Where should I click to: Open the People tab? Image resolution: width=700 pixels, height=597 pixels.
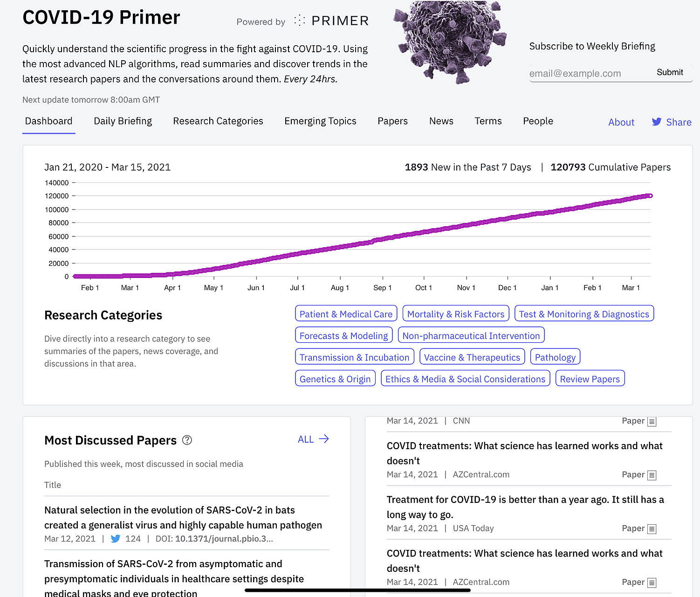point(538,121)
